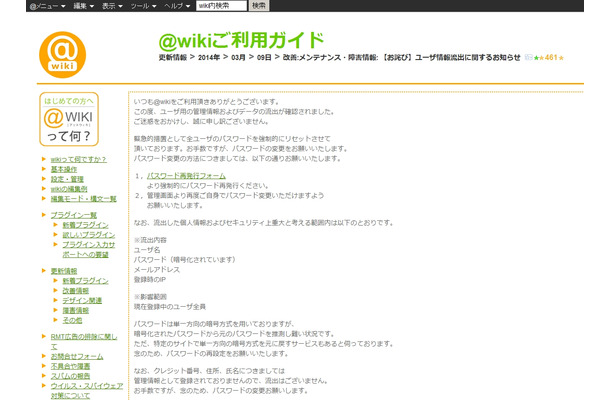Open the 編集 dropdown menu
610x400 pixels.
coord(84,6)
